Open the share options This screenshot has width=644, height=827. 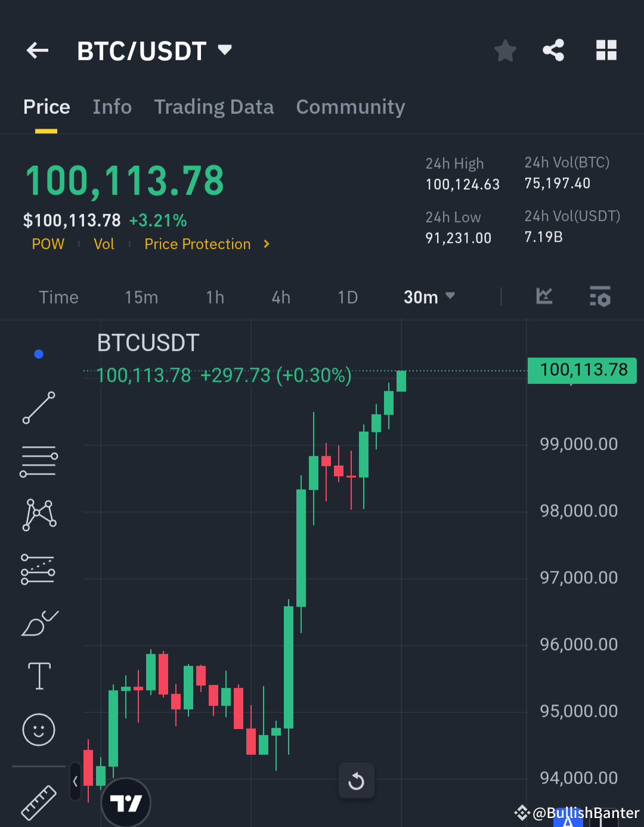point(553,51)
